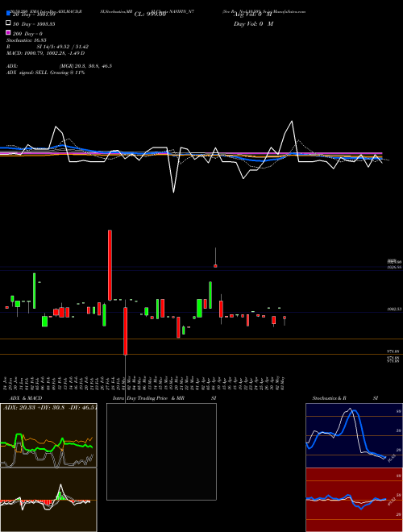
Task: Click the red RSI chart panel
Action: coord(354,500)
